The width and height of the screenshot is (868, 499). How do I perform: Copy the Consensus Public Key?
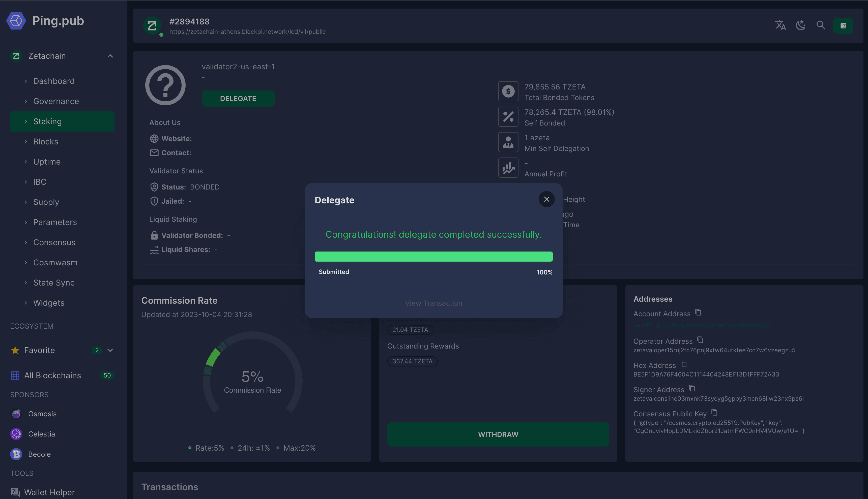(x=714, y=413)
